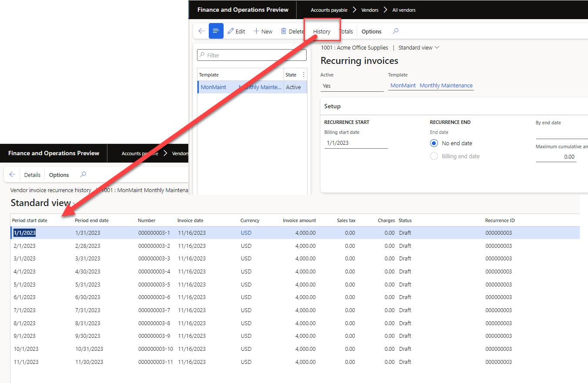Type in the Filter search box
The image size is (588, 383).
(251, 55)
